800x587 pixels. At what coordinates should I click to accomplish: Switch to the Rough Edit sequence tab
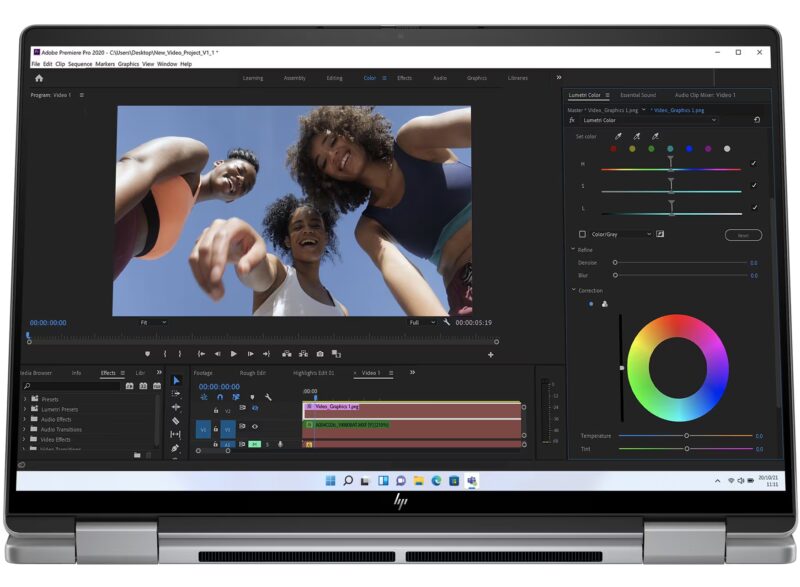click(253, 373)
